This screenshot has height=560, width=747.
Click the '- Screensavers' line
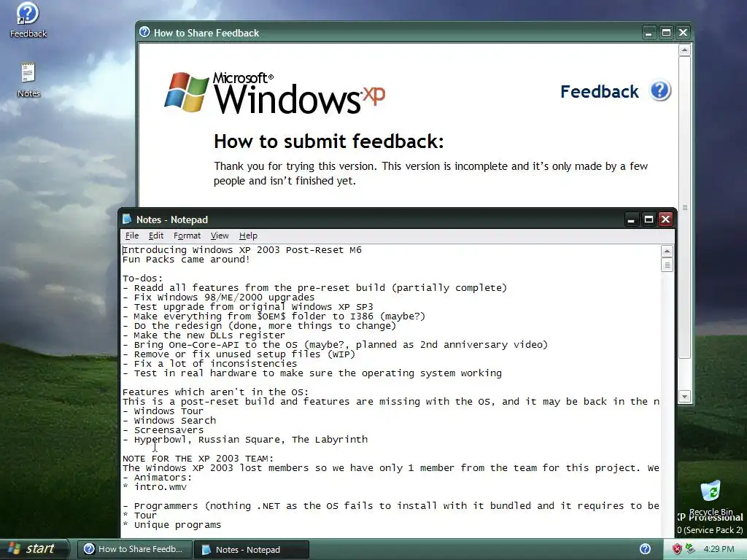pyautogui.click(x=163, y=430)
